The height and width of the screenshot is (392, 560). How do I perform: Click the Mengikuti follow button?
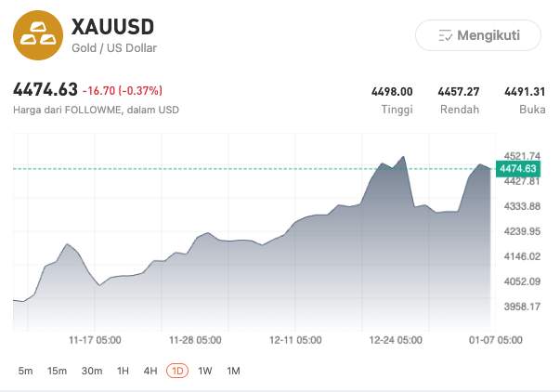coord(477,35)
